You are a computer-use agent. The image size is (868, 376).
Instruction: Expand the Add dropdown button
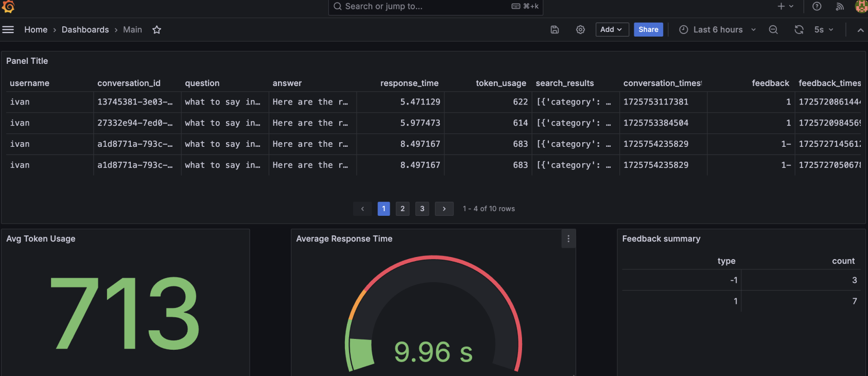[x=612, y=30]
